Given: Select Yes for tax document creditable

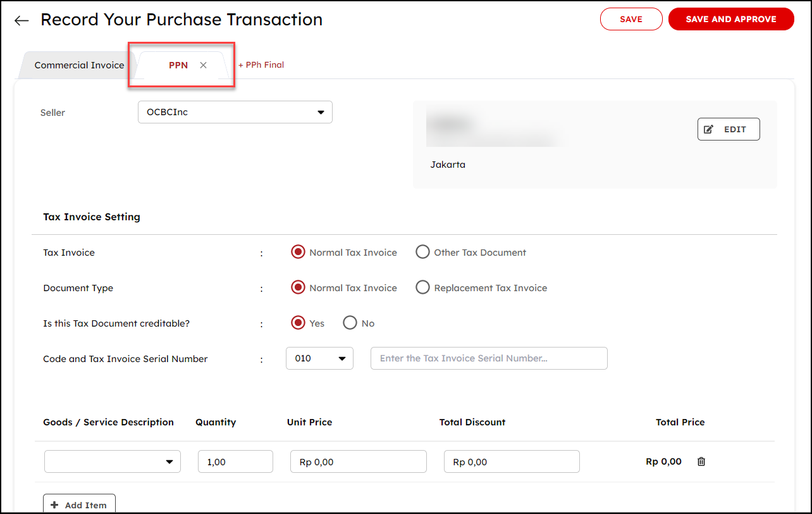Looking at the screenshot, I should pos(298,323).
